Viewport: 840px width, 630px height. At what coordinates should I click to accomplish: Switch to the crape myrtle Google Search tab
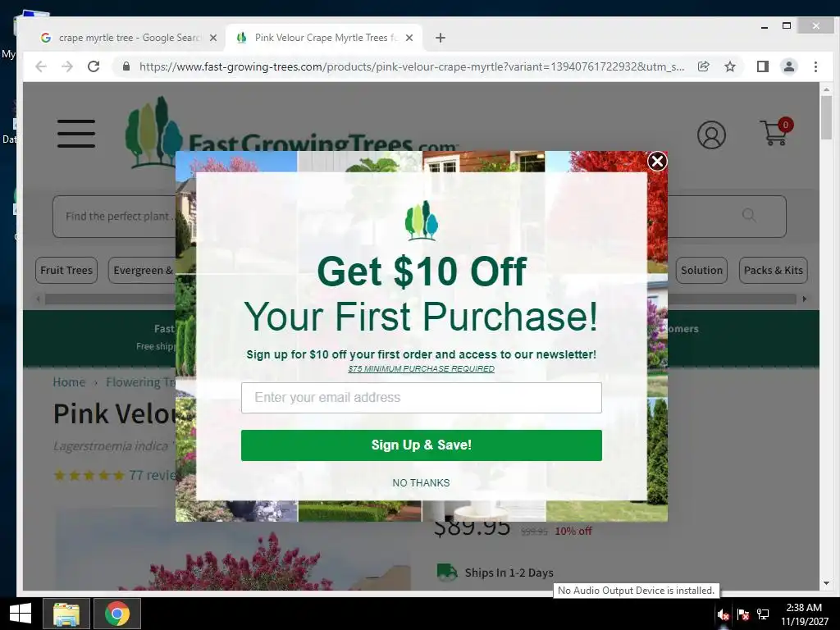click(x=129, y=38)
